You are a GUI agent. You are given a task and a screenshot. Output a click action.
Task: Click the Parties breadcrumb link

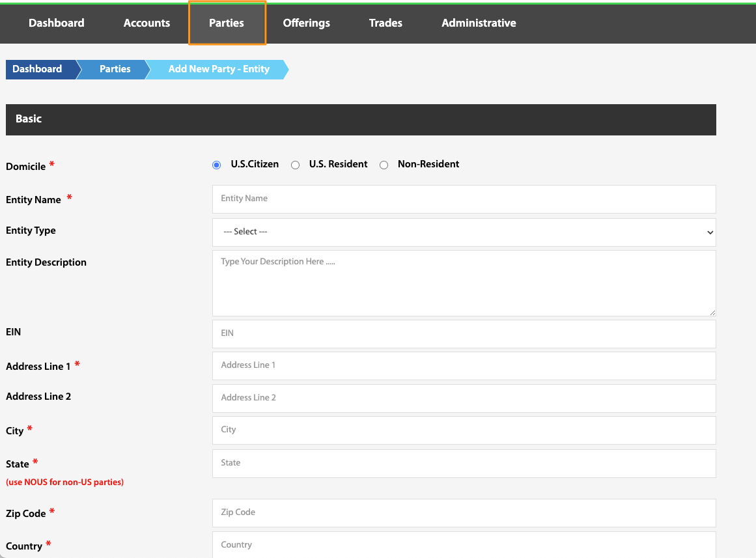[x=115, y=70]
